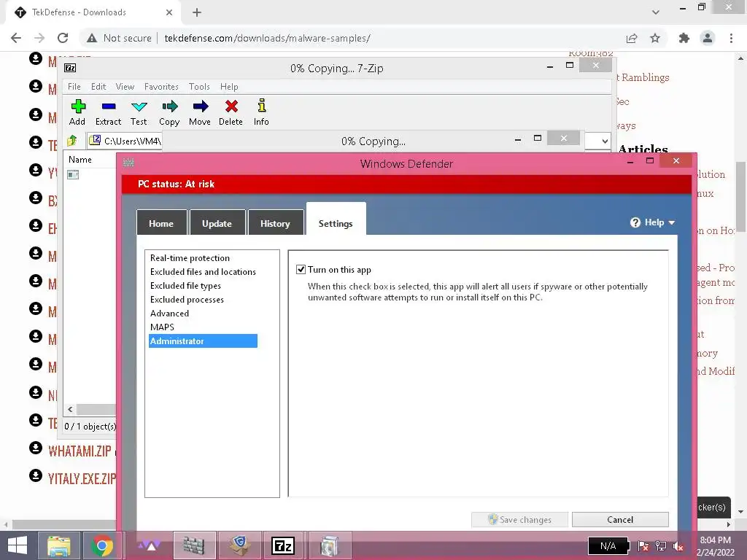Select Excluded processes
The image size is (747, 560).
(187, 300)
